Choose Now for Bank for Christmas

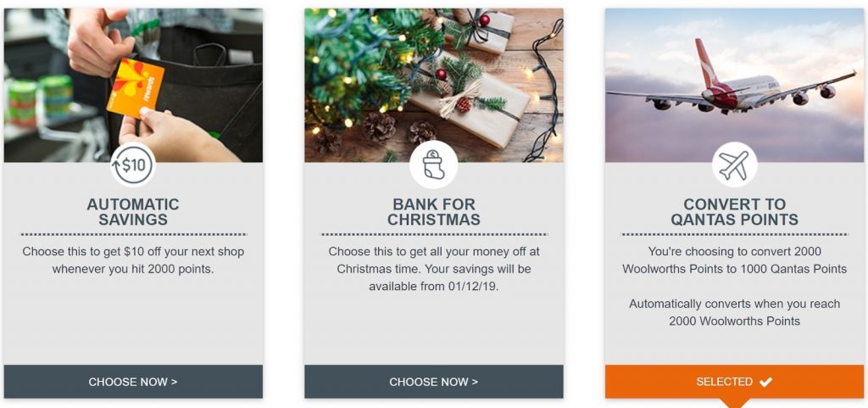[433, 382]
